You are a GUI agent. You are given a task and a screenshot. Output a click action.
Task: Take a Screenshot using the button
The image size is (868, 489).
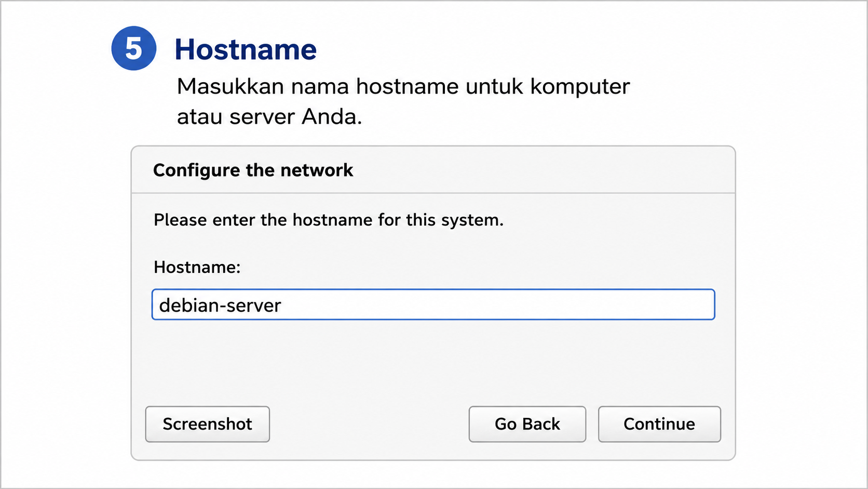coord(208,424)
